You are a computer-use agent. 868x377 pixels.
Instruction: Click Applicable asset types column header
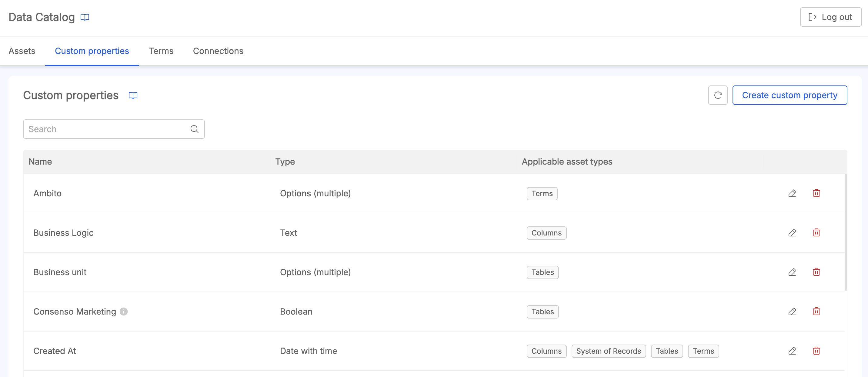[567, 162]
